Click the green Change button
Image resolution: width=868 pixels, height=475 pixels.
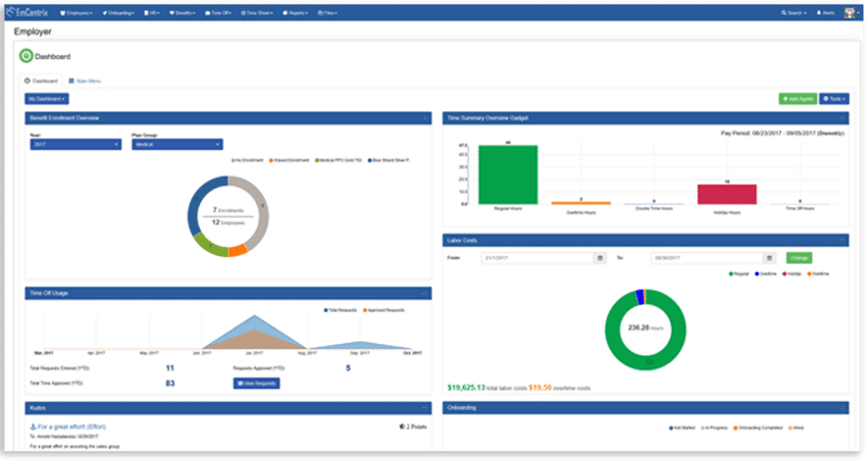[798, 258]
